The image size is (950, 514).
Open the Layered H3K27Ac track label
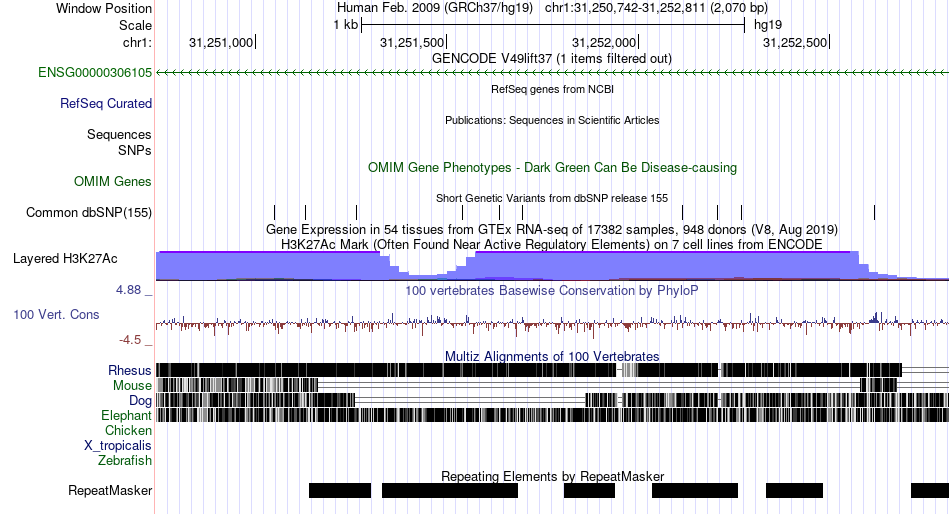click(65, 259)
